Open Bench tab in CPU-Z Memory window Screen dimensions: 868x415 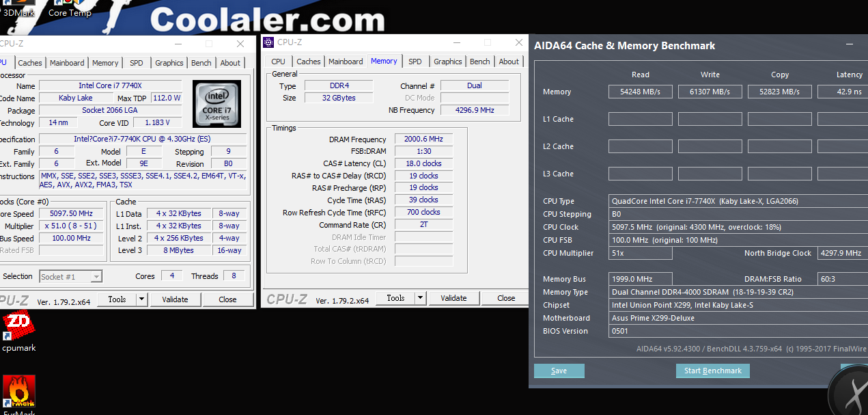[x=480, y=62]
